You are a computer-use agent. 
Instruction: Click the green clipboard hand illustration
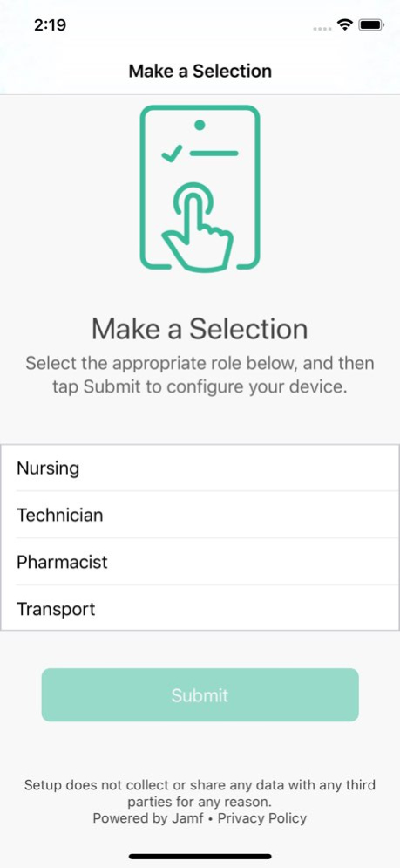click(x=200, y=188)
